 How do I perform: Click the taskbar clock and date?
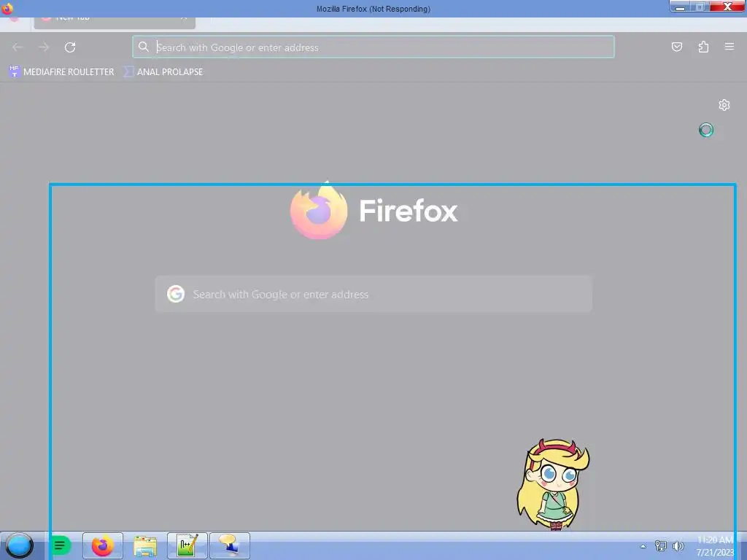[x=715, y=545]
